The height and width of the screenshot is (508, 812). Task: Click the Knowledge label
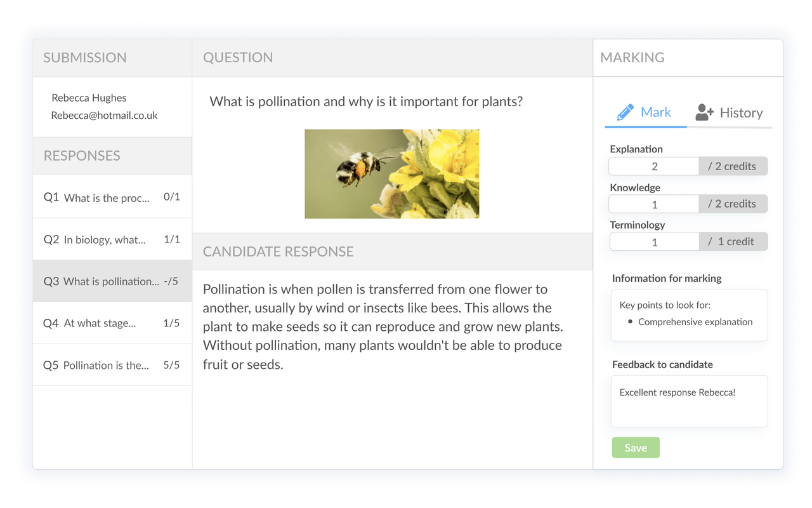tap(635, 187)
